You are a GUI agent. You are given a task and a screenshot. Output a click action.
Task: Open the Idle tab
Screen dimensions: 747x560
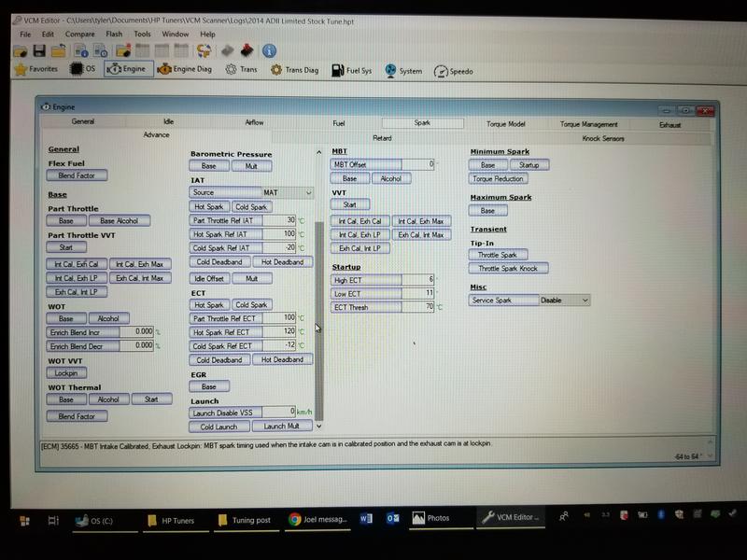coord(168,122)
